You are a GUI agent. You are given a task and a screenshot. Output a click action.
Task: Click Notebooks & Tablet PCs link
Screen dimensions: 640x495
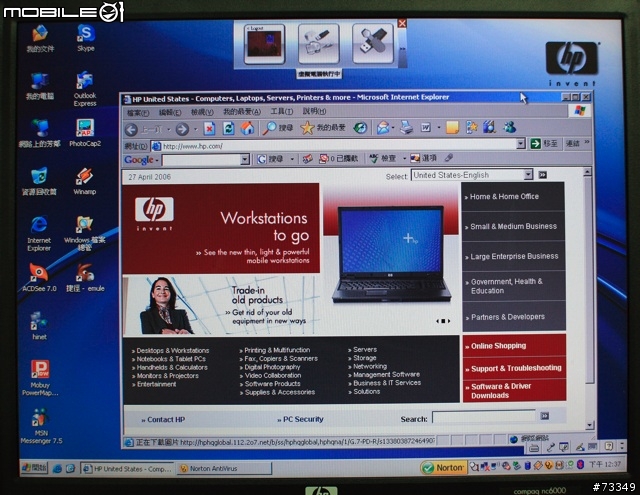coord(171,359)
